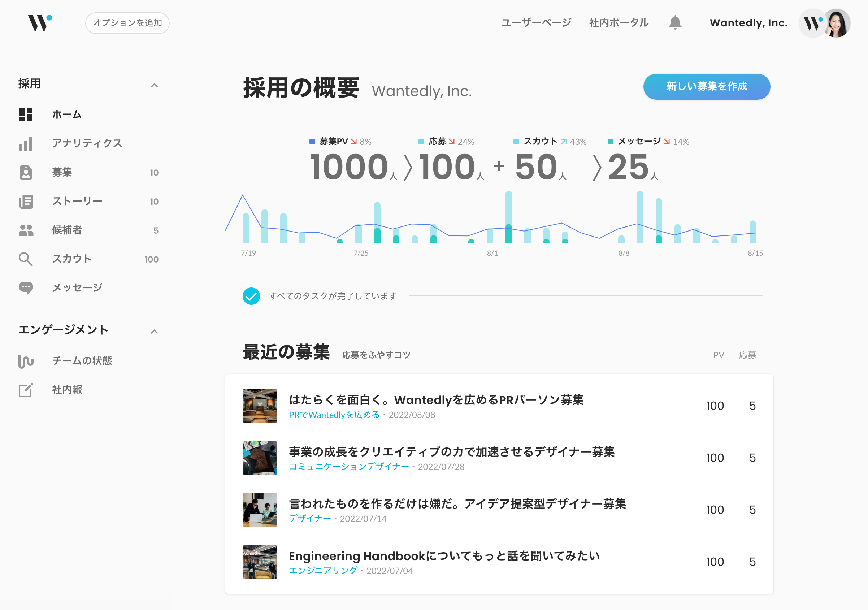Click the ストーリー document icon
Screen dimensions: 868x610
pyautogui.click(x=26, y=201)
